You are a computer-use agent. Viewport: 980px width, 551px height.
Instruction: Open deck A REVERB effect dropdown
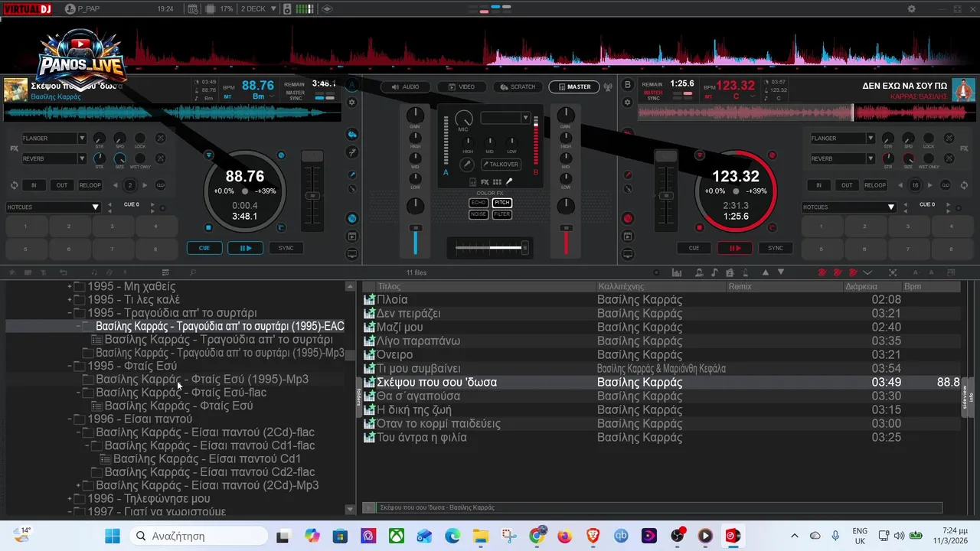coord(81,158)
